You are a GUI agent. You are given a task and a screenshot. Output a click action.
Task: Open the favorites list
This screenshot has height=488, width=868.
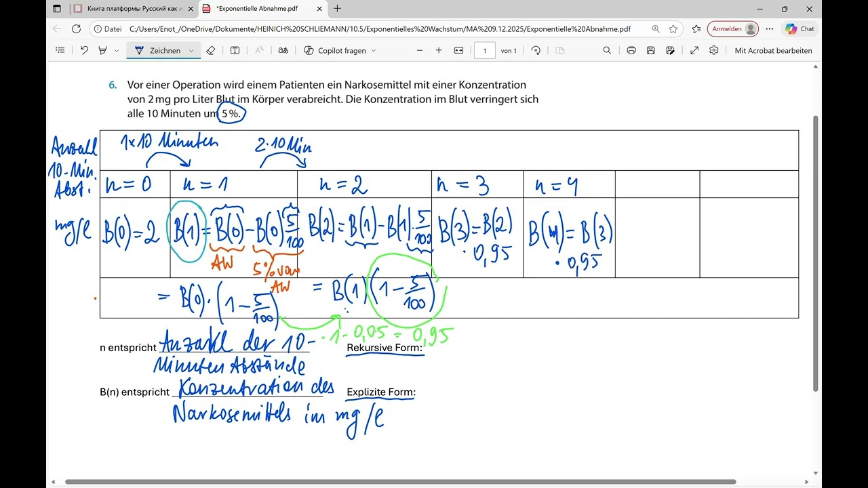(696, 29)
